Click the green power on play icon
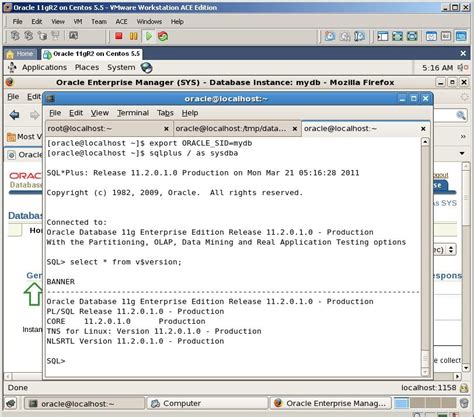 coord(149,36)
